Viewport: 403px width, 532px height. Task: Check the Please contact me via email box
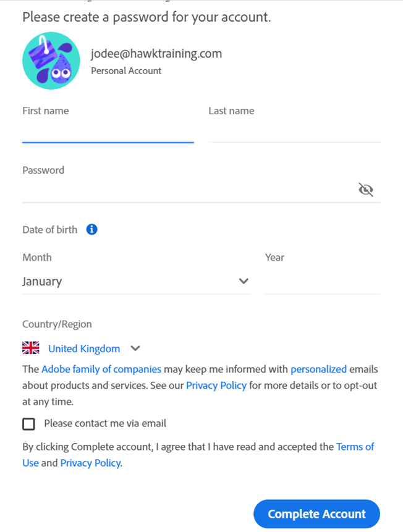pos(28,424)
